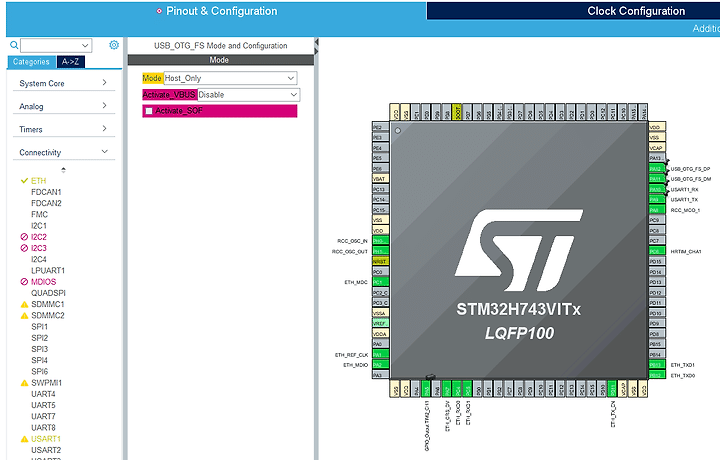Viewport: 720px width, 460px height.
Task: Switch to the Categories tab
Action: [31, 62]
